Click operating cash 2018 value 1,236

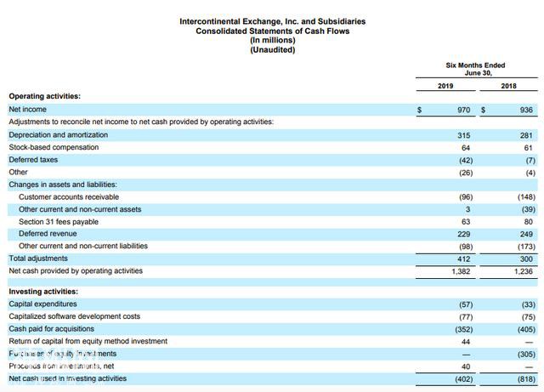(x=524, y=271)
